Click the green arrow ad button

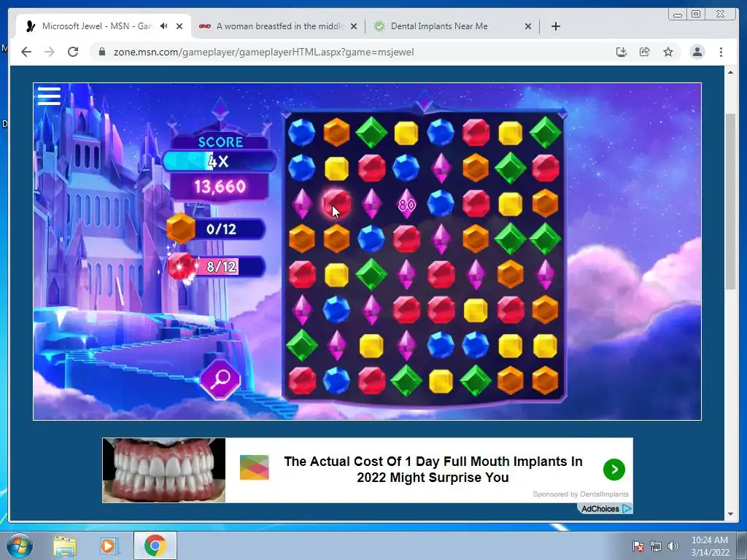coord(614,470)
